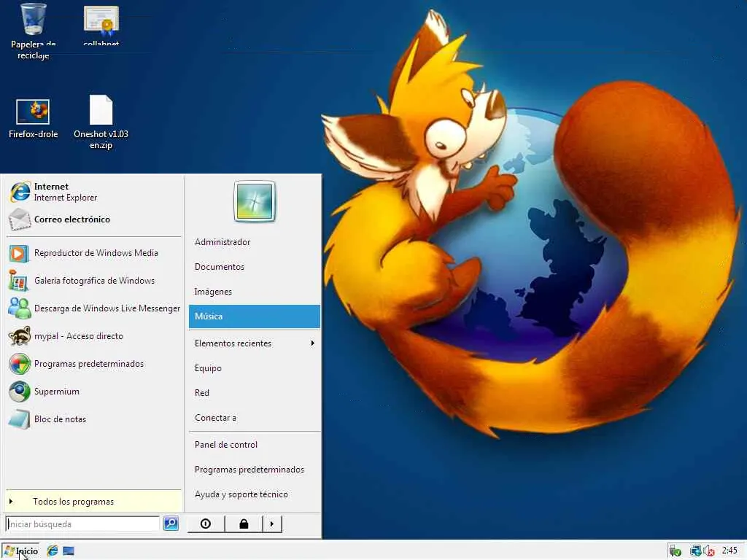Start Descarga de Windows Live Messenger

pyautogui.click(x=94, y=308)
